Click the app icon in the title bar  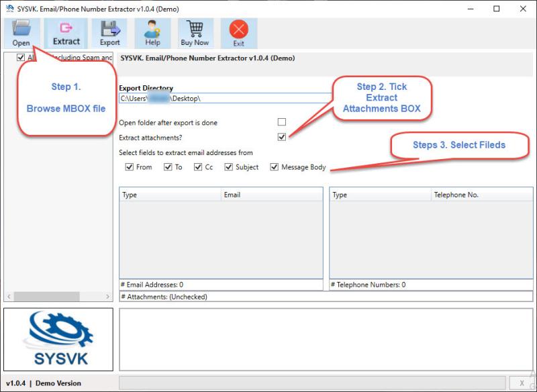tap(10, 9)
